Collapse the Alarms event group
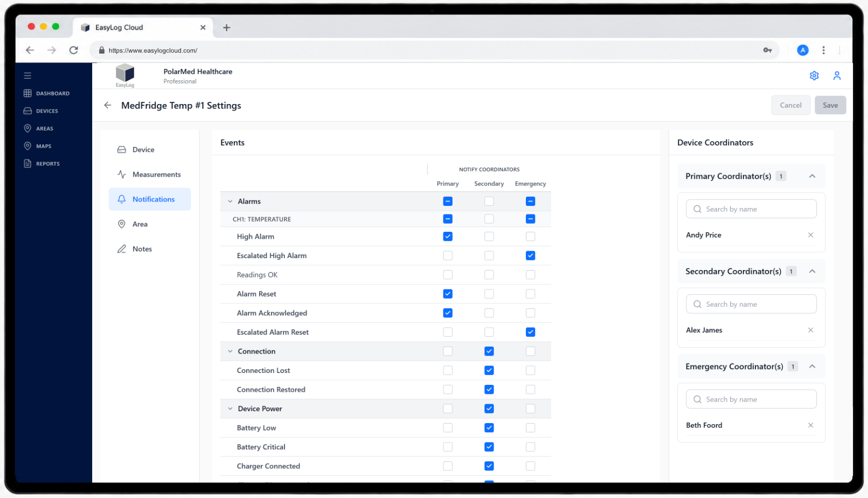The image size is (868, 498). pyautogui.click(x=230, y=201)
